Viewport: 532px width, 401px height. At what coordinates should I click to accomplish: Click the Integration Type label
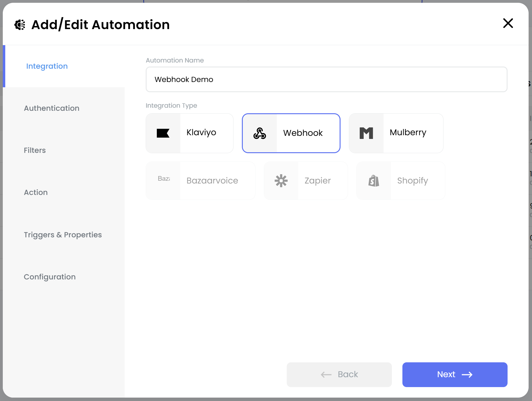(x=171, y=106)
